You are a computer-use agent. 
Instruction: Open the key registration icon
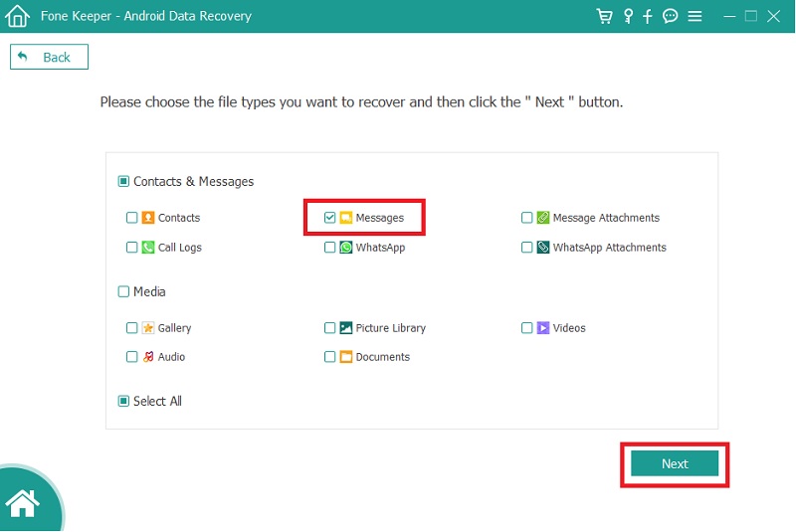628,16
